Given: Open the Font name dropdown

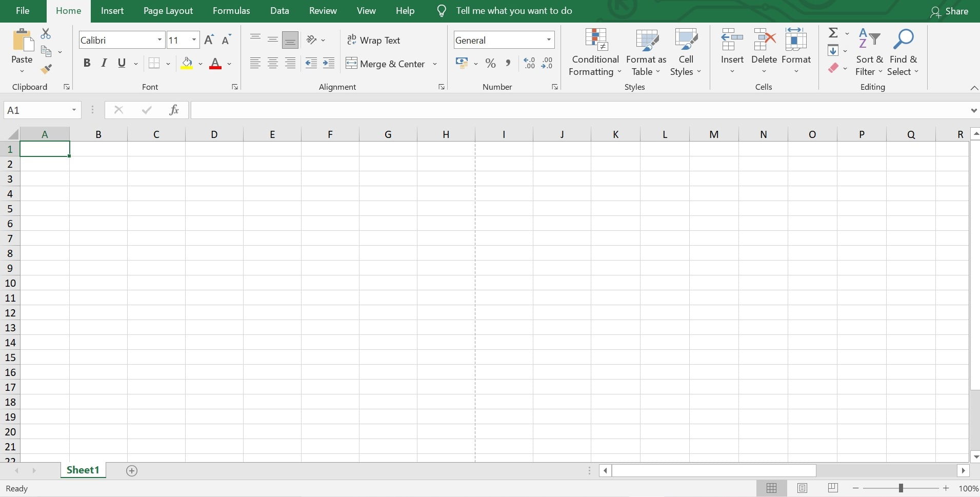Looking at the screenshot, I should (x=159, y=39).
